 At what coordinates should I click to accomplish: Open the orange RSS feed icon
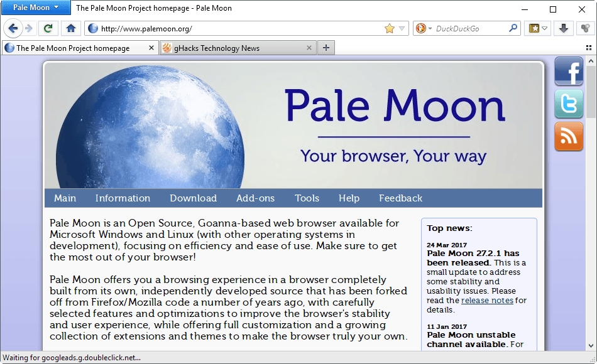[569, 137]
